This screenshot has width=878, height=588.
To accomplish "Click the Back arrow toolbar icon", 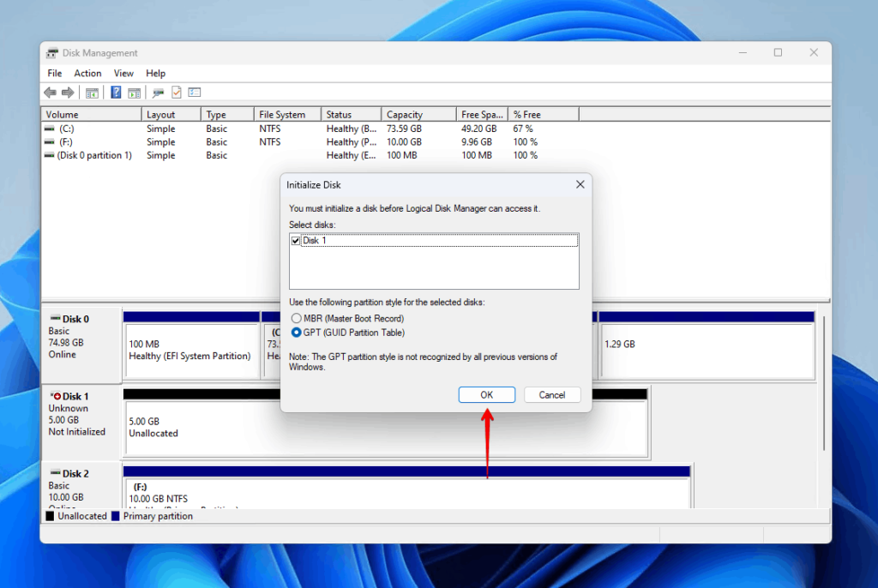I will [50, 93].
